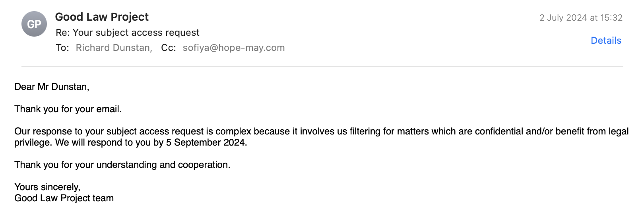The width and height of the screenshot is (644, 214).
Task: Open the Details link in the header
Action: pos(606,41)
